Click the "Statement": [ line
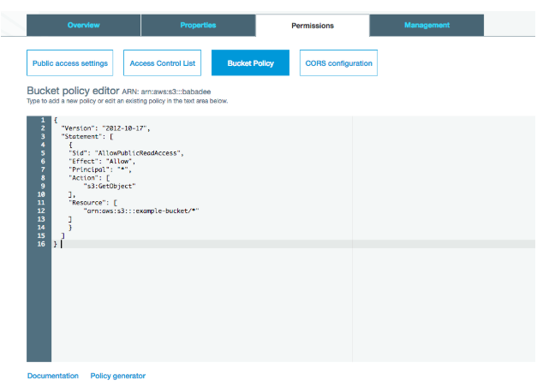The image size is (537, 392). tap(87, 137)
